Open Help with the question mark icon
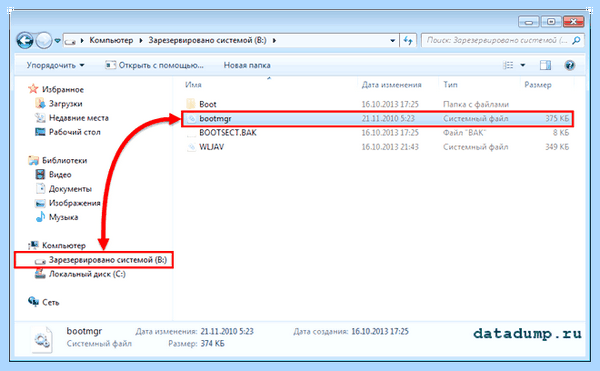This screenshot has height=371, width=600. pos(569,65)
